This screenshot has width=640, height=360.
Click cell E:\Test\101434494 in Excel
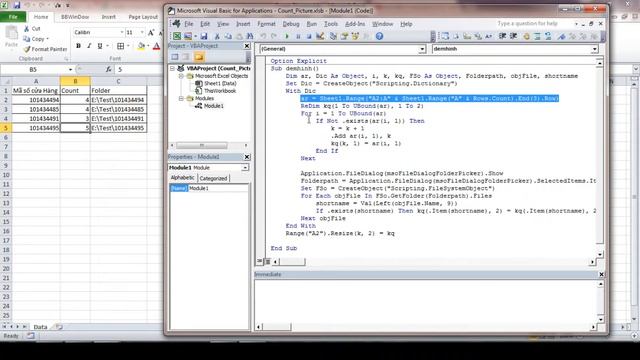[118, 100]
